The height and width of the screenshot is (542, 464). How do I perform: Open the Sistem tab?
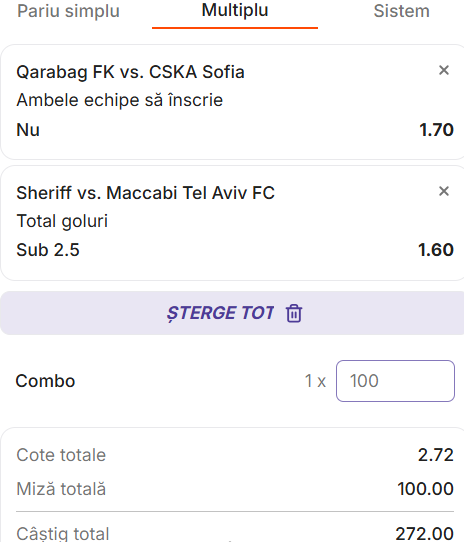401,11
